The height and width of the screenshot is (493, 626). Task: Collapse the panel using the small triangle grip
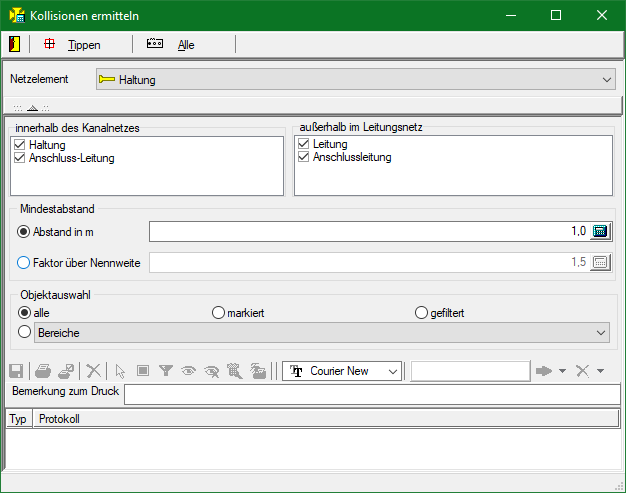click(32, 107)
